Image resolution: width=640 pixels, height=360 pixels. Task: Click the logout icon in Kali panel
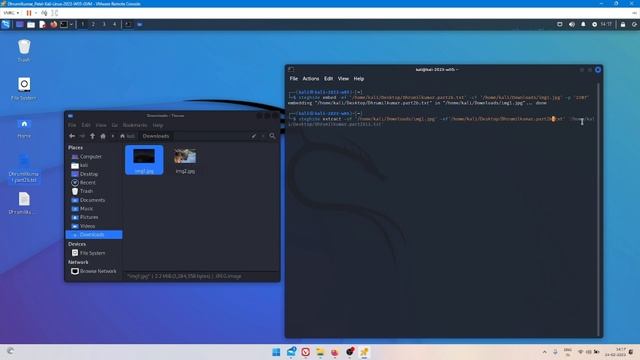coord(634,24)
